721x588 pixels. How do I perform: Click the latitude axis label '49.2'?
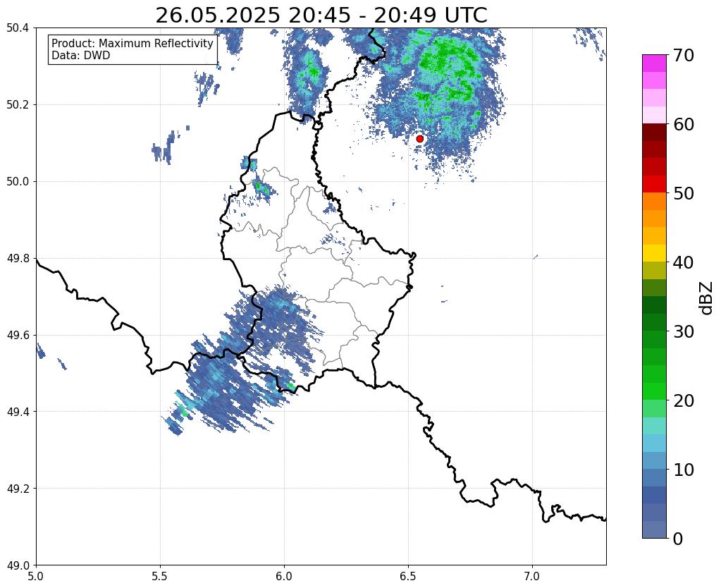coord(18,489)
